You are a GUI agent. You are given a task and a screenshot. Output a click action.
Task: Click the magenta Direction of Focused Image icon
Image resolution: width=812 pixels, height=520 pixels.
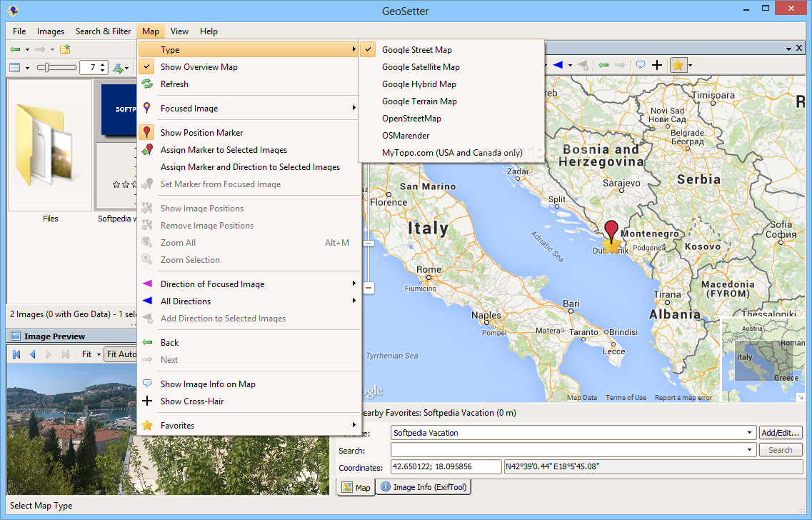148,284
